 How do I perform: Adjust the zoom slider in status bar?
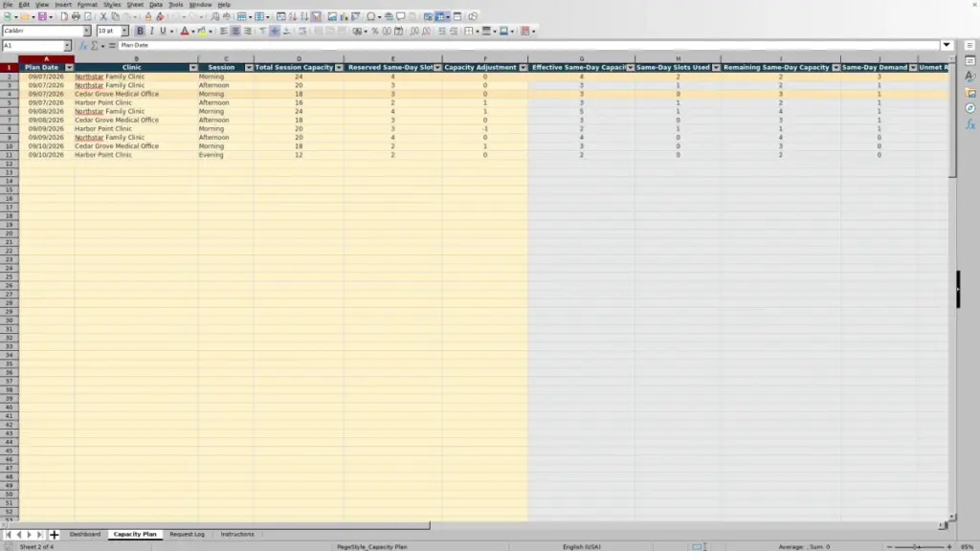tap(919, 546)
